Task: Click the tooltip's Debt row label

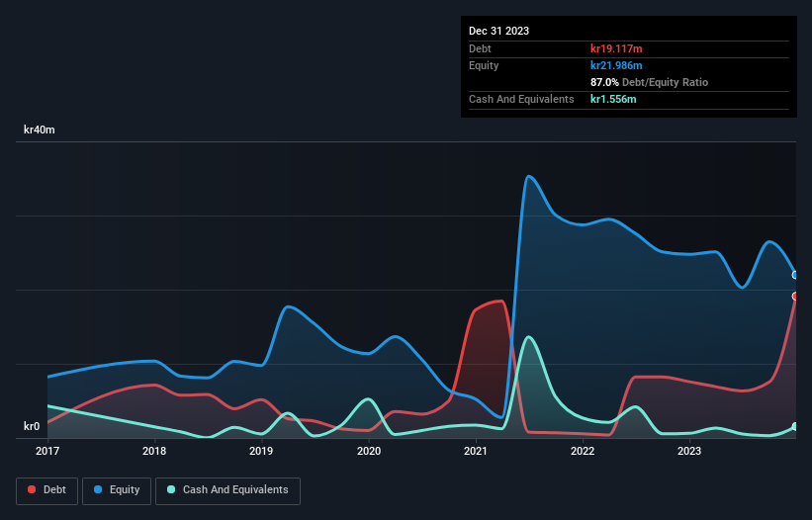Action: tap(480, 48)
